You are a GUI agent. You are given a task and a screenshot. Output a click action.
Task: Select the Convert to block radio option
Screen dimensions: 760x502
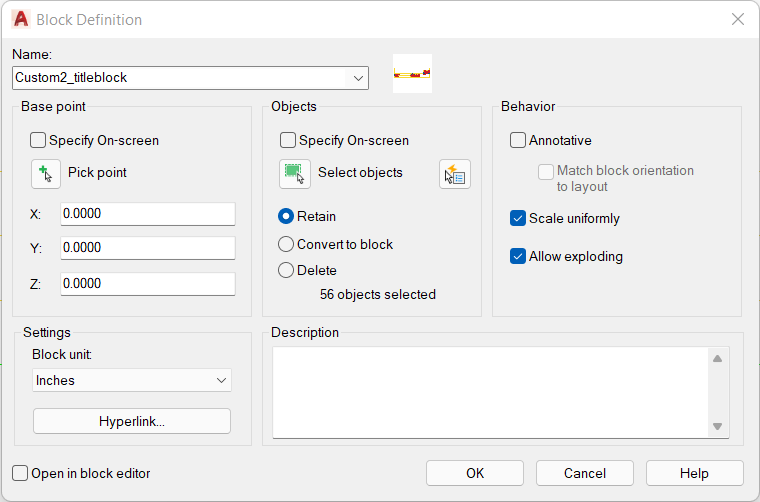click(286, 244)
